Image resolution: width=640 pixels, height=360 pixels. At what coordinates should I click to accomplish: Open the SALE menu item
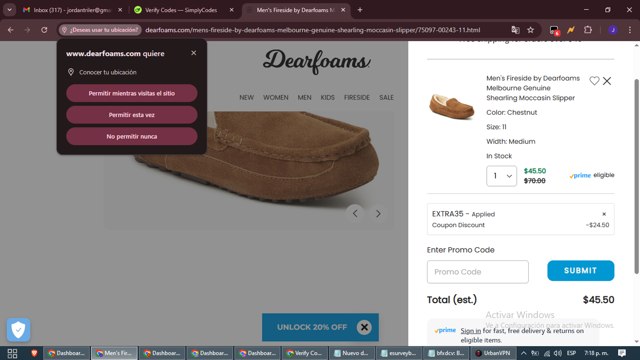pos(386,98)
